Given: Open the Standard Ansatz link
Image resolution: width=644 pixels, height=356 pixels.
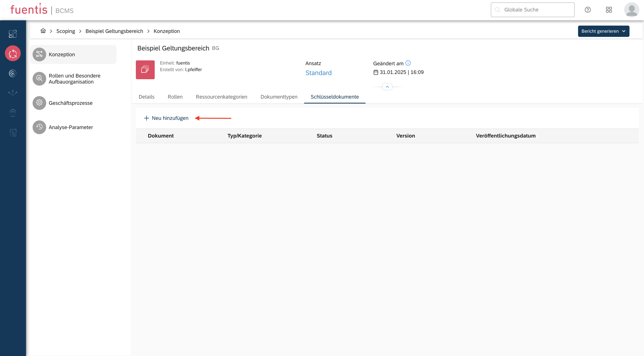Looking at the screenshot, I should 318,73.
